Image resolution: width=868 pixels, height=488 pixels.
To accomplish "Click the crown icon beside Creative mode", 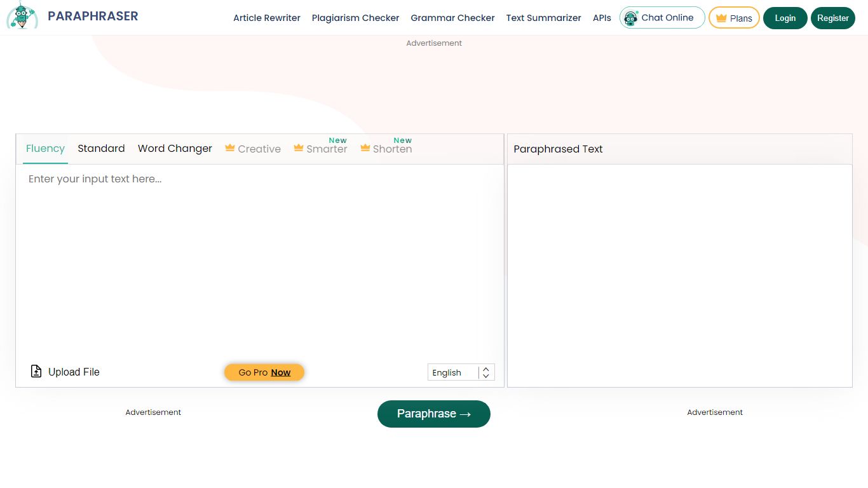I will tap(230, 147).
